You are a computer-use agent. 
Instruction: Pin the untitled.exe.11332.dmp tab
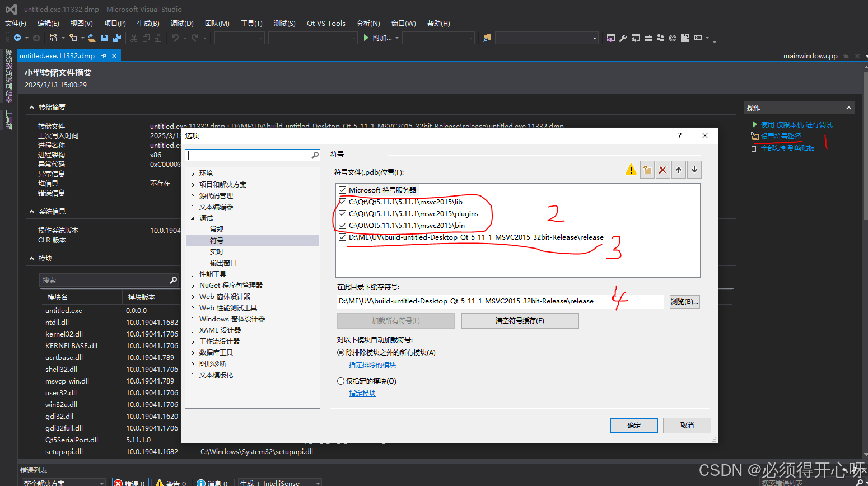click(104, 56)
